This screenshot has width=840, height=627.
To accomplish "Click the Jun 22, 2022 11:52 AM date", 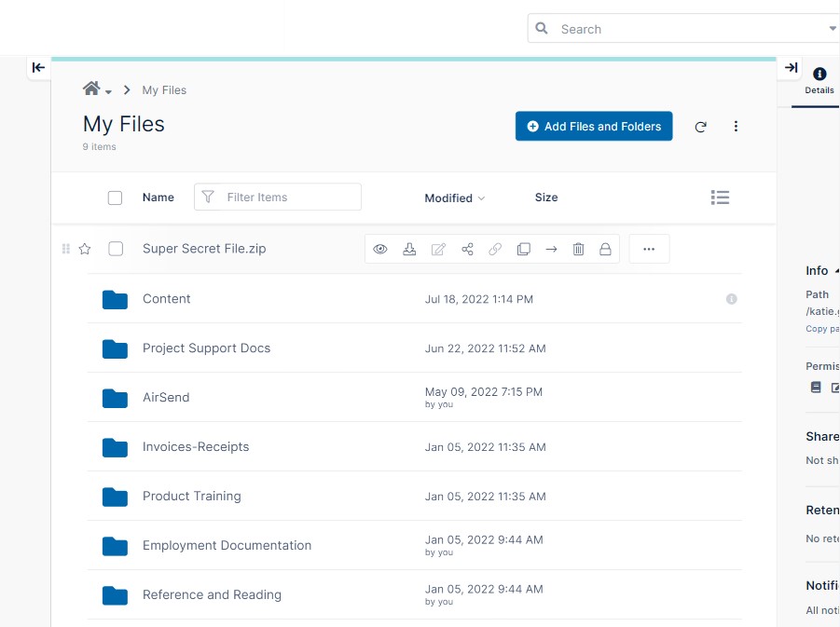I will (486, 348).
